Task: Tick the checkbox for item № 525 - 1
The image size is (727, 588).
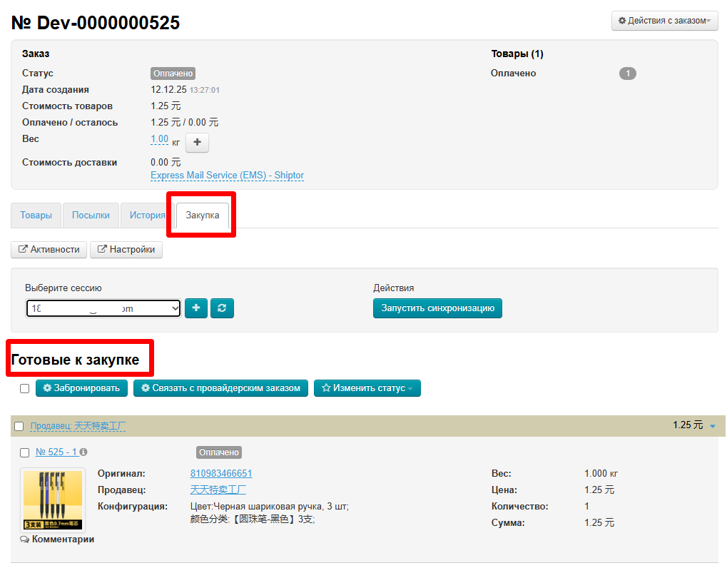Action: coord(24,452)
